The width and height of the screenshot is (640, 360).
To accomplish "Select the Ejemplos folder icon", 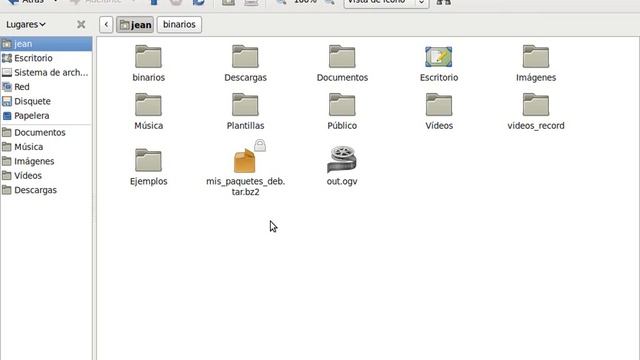I will pos(148,160).
